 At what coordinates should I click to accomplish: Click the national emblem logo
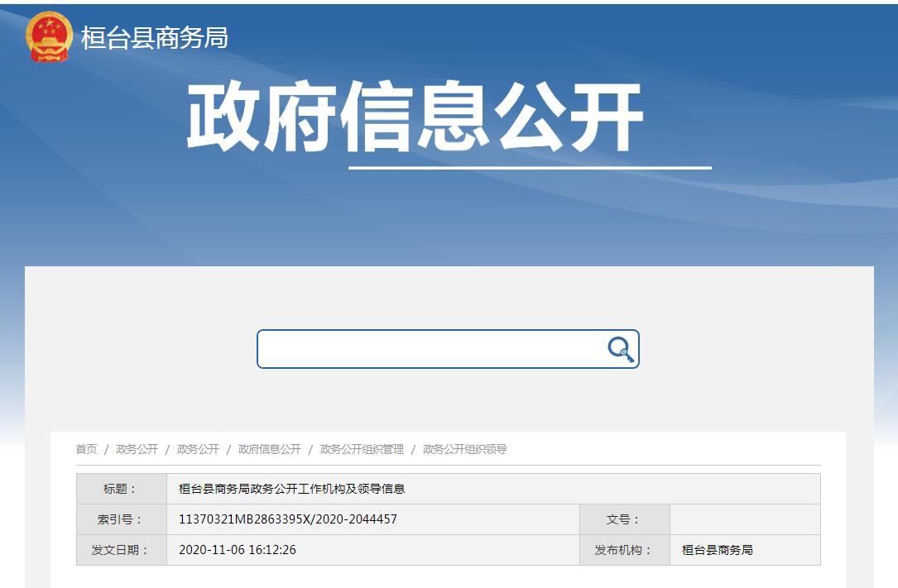point(50,37)
